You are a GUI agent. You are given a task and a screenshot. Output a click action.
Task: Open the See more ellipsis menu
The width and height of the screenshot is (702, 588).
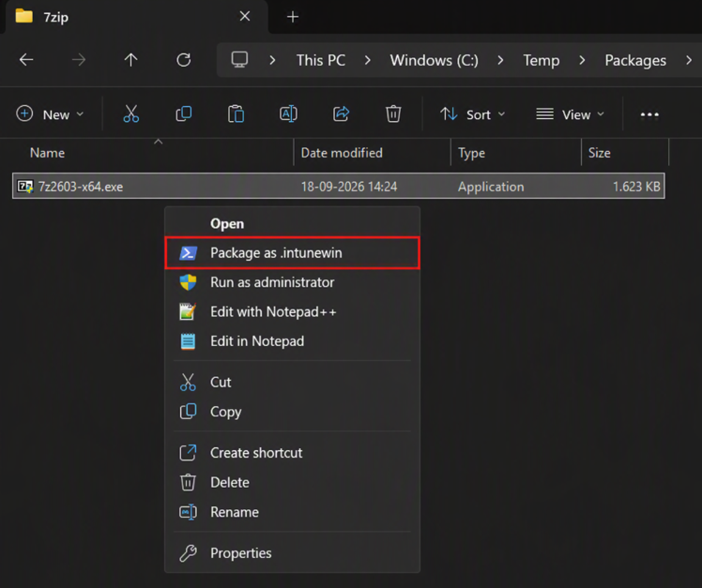[x=649, y=114]
